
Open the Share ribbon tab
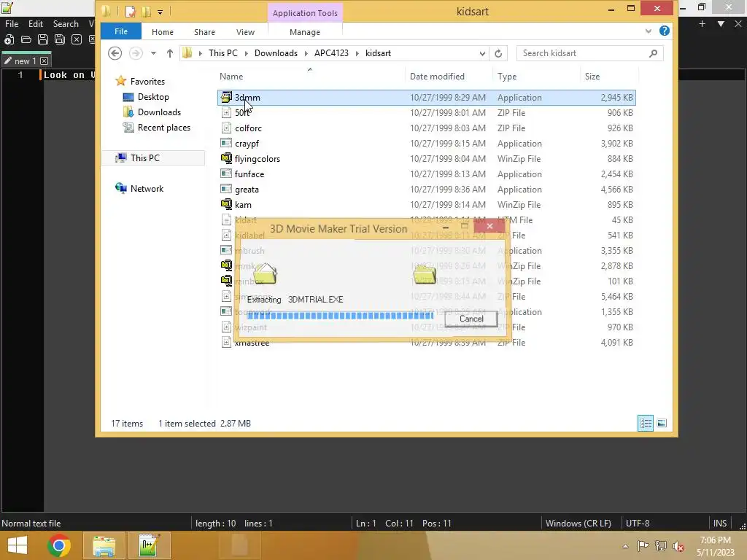pos(204,32)
